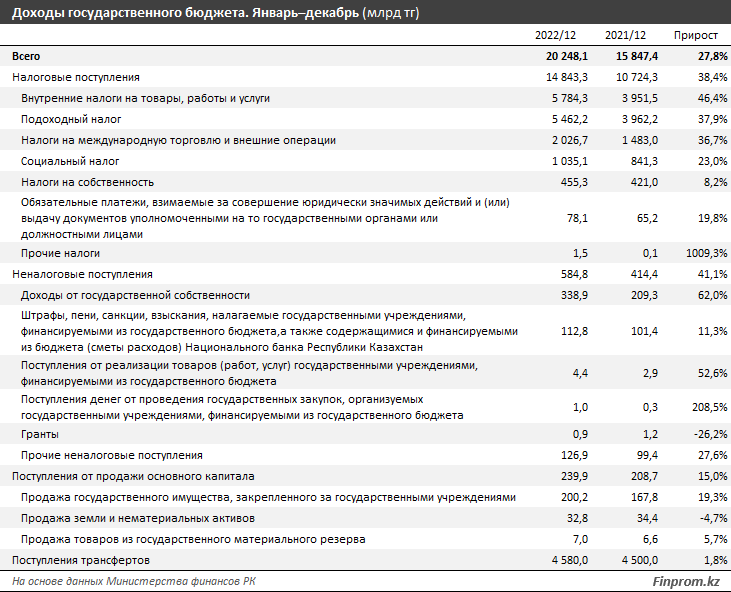Click growth value '52,6%'
The width and height of the screenshot is (731, 592).
[713, 373]
